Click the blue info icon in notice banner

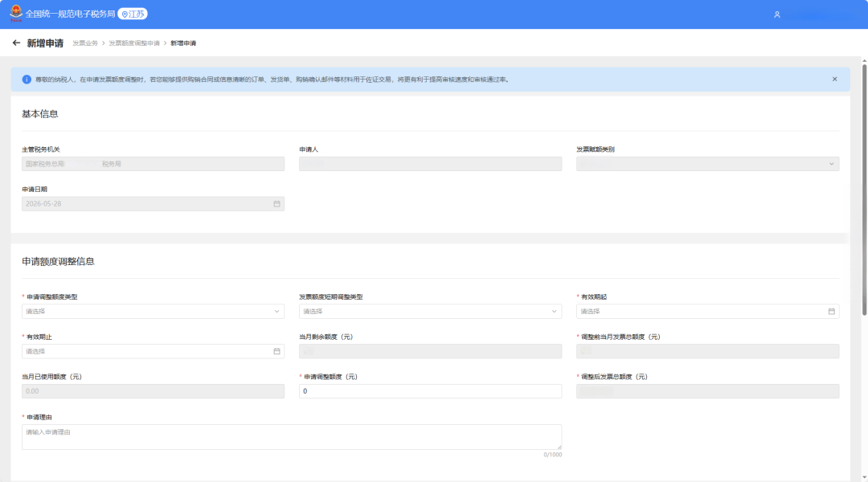(27, 80)
